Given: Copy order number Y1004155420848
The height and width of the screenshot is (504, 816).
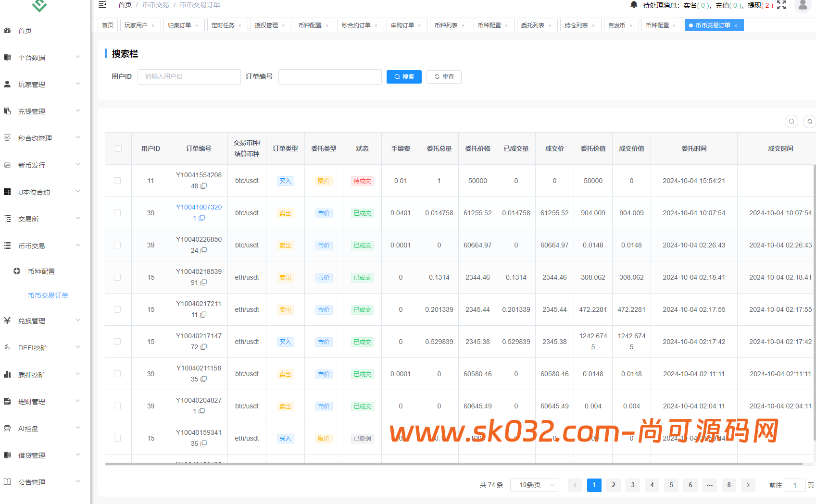Looking at the screenshot, I should [x=204, y=186].
